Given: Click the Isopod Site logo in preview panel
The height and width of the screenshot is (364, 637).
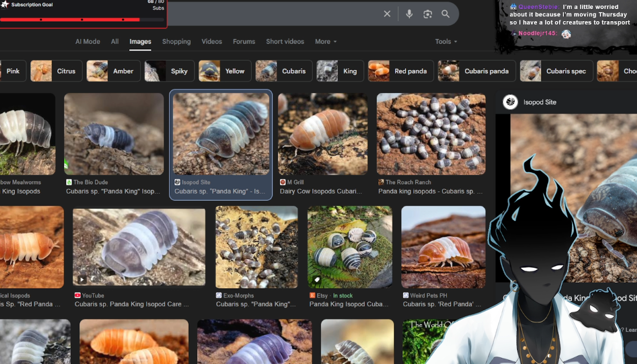Looking at the screenshot, I should [x=510, y=102].
